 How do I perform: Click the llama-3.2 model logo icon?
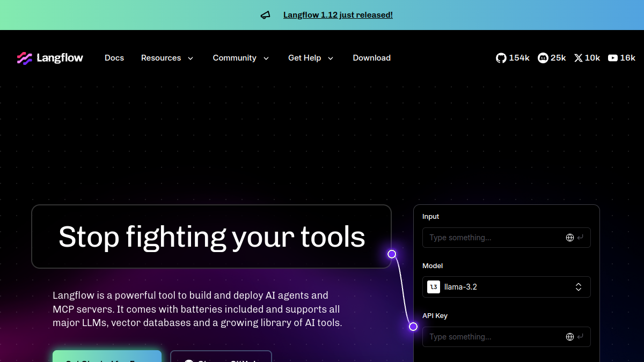click(434, 287)
